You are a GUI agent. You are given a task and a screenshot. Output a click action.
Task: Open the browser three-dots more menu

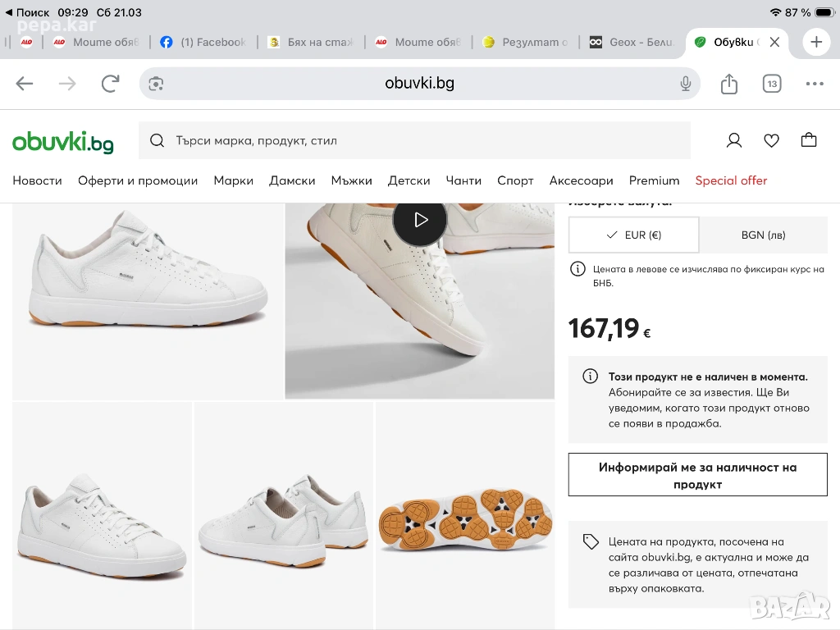click(x=815, y=84)
